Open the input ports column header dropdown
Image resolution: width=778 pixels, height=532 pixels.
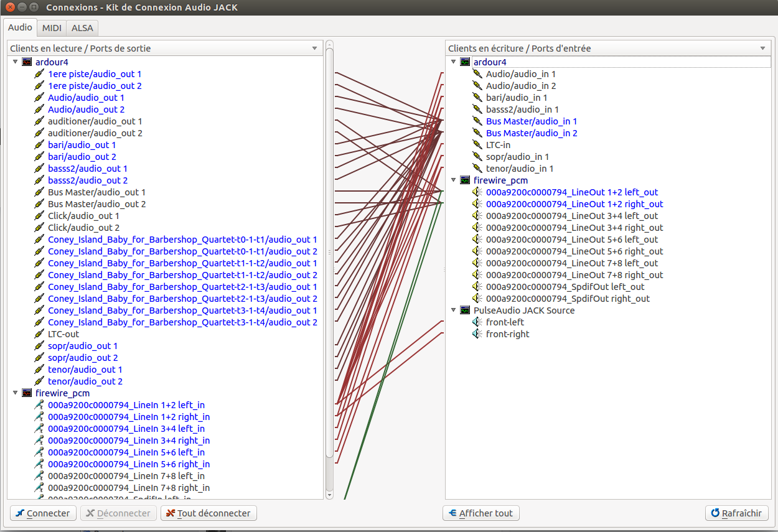(x=762, y=49)
